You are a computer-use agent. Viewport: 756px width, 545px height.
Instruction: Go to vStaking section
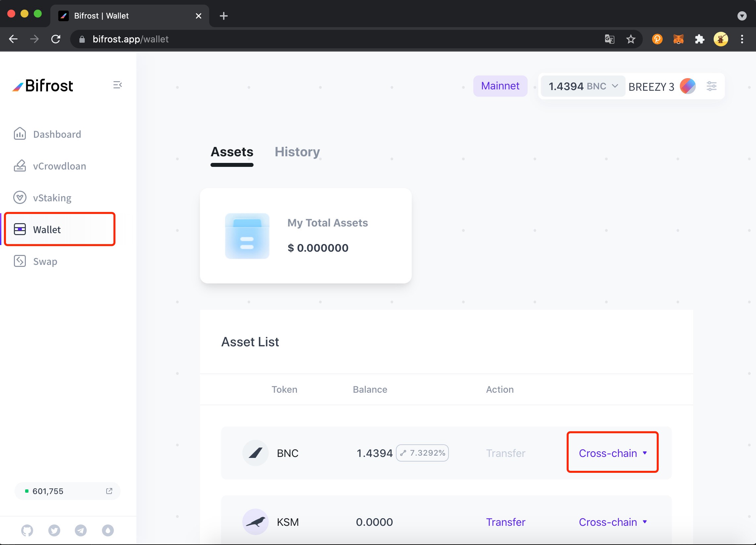pyautogui.click(x=42, y=197)
